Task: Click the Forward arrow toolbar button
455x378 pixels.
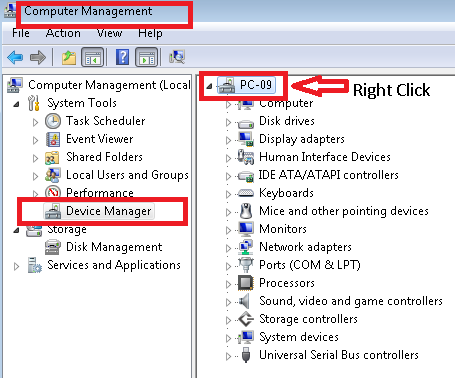Action: (37, 57)
